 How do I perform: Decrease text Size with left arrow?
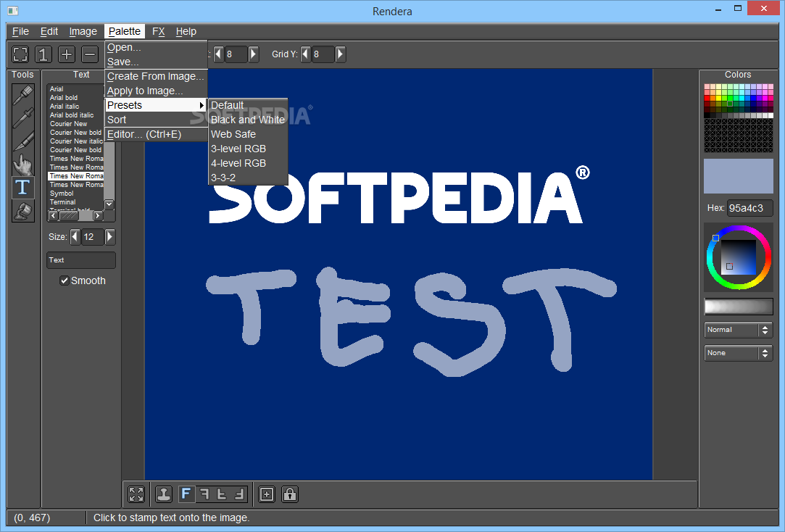click(75, 237)
